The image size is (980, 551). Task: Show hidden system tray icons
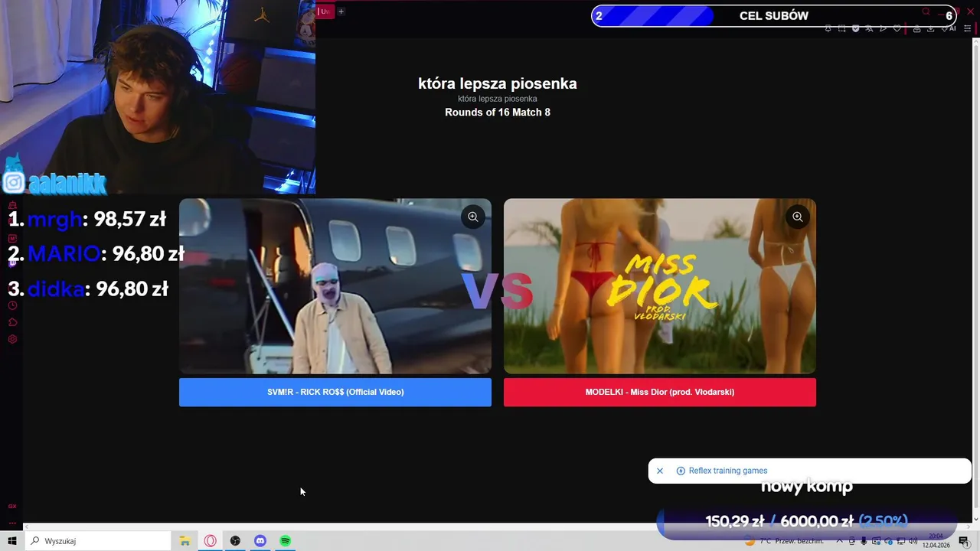tap(839, 541)
